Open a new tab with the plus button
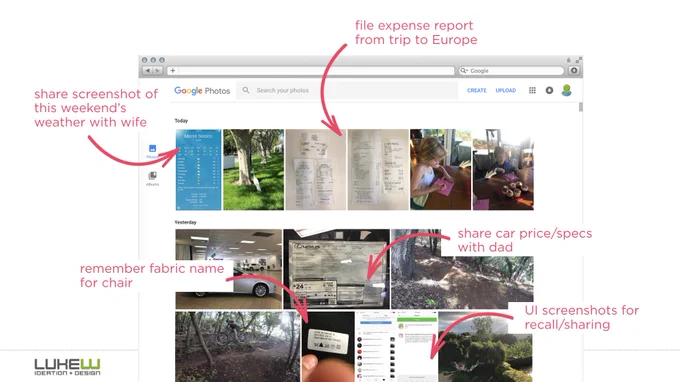680x382 pixels. point(173,71)
